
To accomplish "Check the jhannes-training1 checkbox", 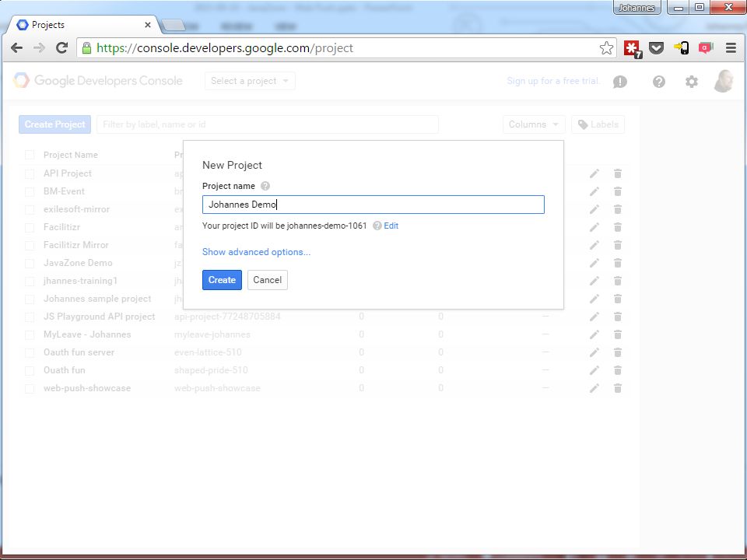I will pyautogui.click(x=30, y=281).
